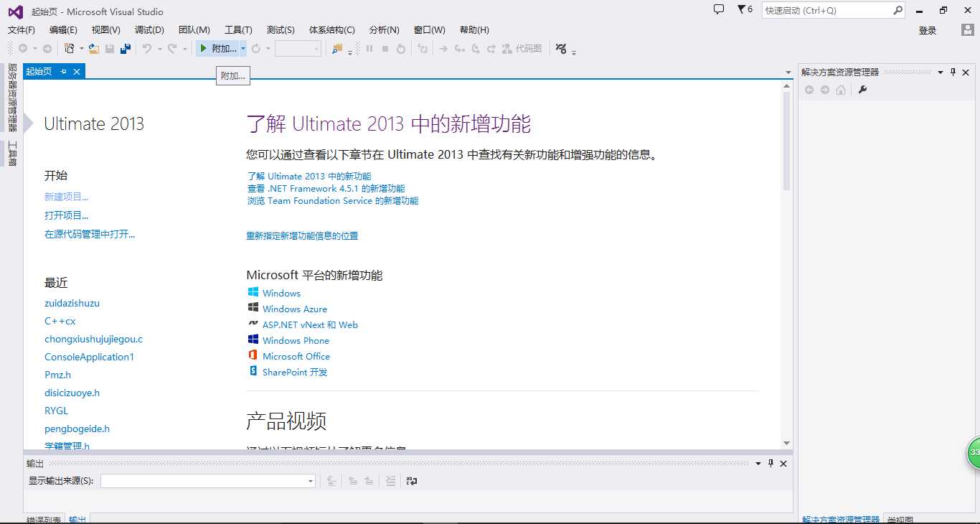Click the debug Pause (Break All) icon
The image size is (980, 524).
tap(369, 48)
